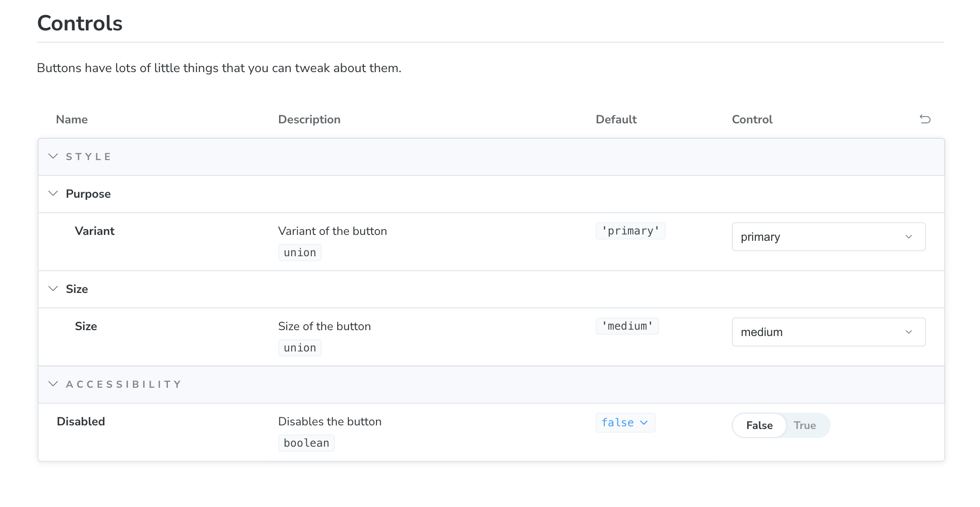
Task: Click the boolean type badge under Disabled
Action: coord(306,443)
